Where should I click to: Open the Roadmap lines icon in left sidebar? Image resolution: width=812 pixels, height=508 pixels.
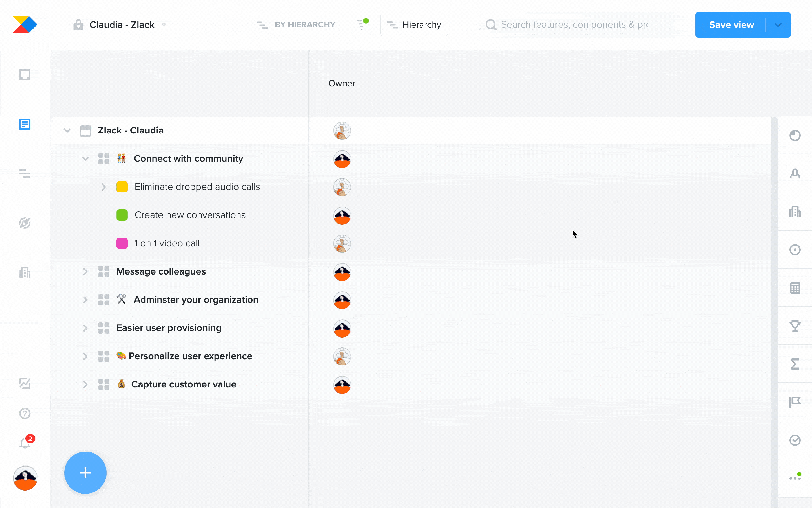coord(25,174)
